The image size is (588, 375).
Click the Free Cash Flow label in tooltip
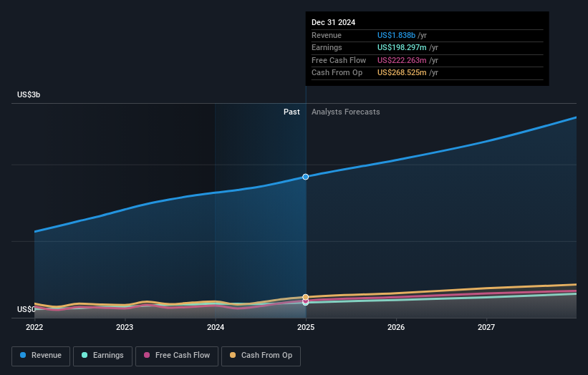click(339, 60)
